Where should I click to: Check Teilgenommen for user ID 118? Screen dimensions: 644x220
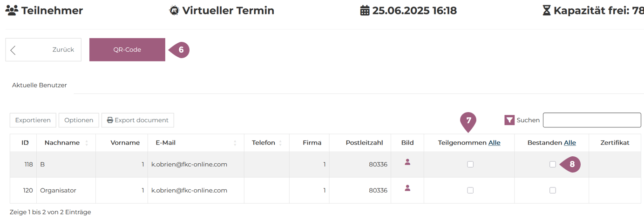tap(470, 164)
